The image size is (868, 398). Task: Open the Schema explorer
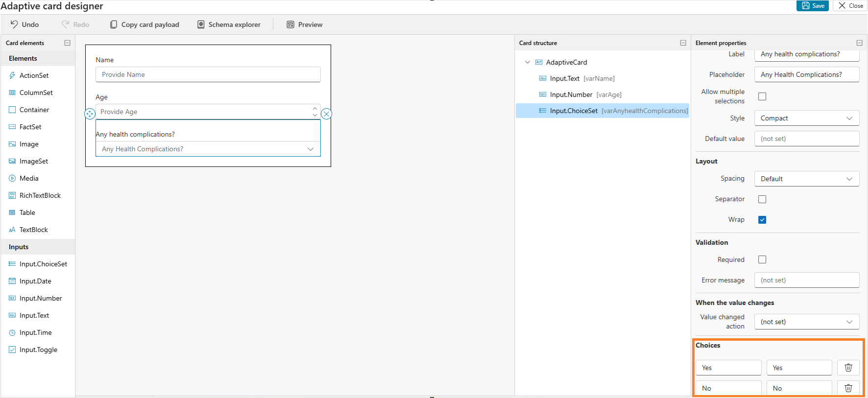pyautogui.click(x=229, y=24)
